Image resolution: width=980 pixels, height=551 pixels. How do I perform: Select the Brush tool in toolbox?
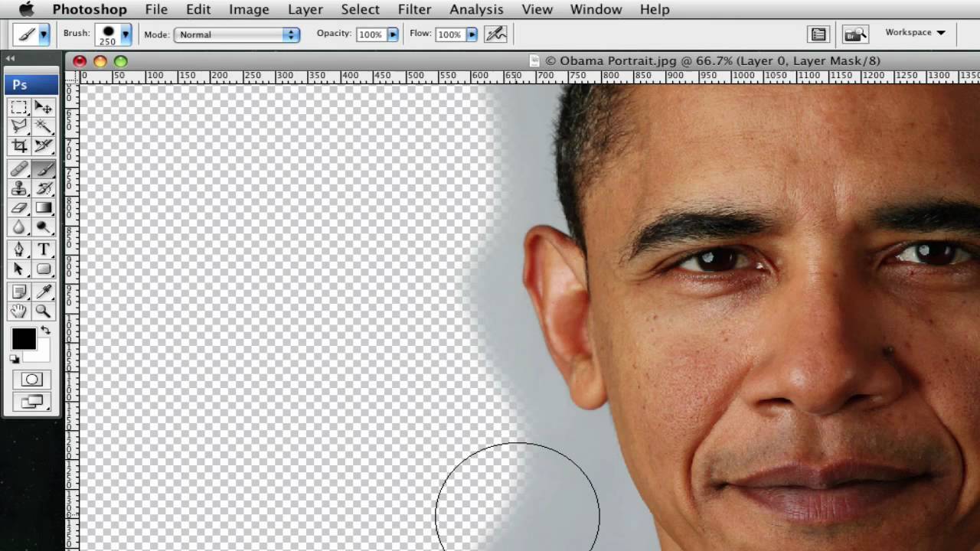[x=44, y=169]
